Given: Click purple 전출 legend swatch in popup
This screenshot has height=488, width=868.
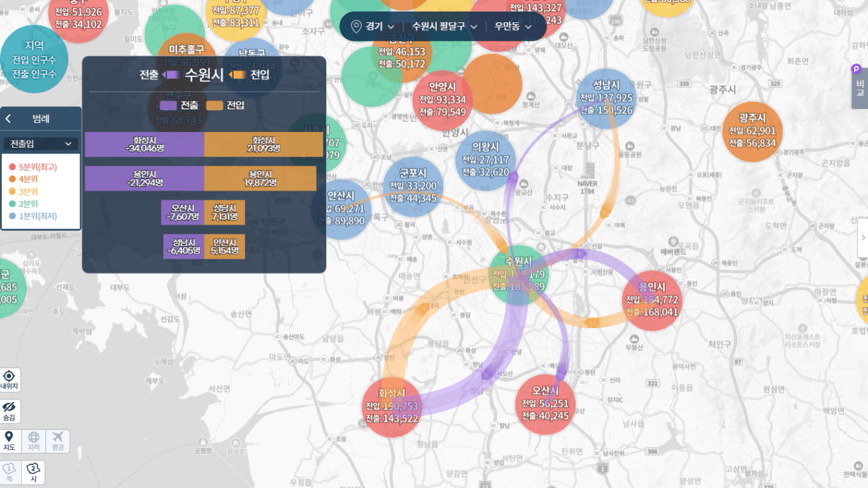Looking at the screenshot, I should [168, 106].
